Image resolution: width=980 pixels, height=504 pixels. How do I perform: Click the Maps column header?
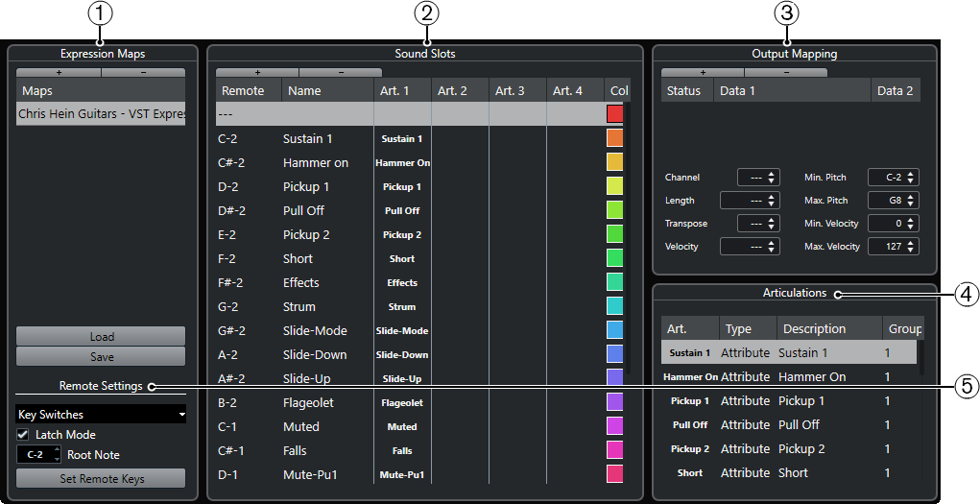(101, 90)
